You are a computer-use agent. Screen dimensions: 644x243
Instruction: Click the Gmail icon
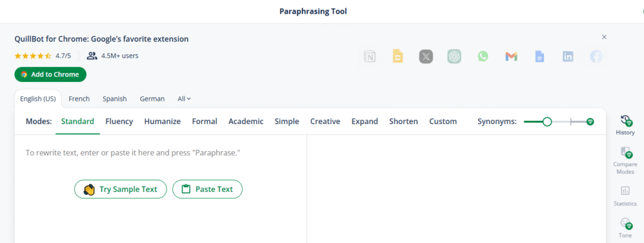tap(511, 57)
